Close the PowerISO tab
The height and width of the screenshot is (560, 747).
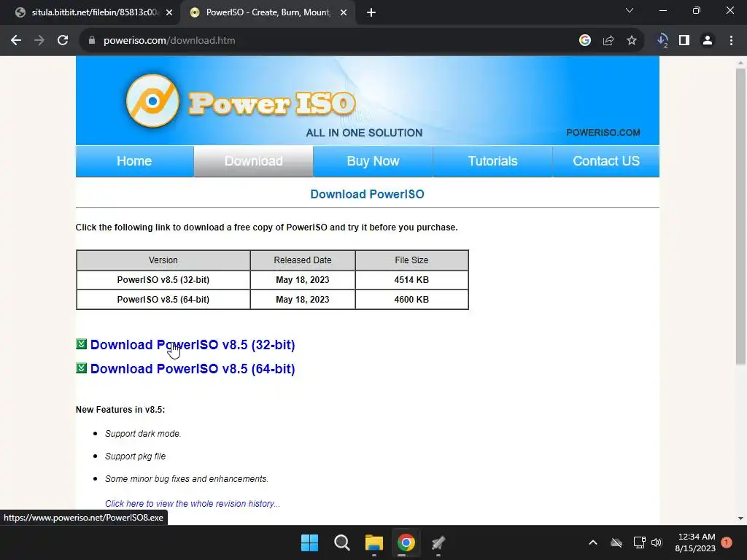(344, 13)
